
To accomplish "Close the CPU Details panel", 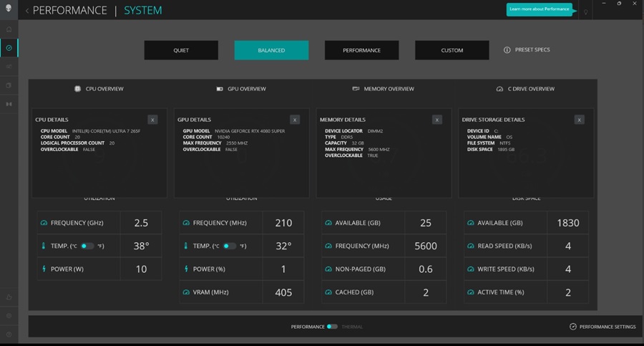I will (x=152, y=120).
